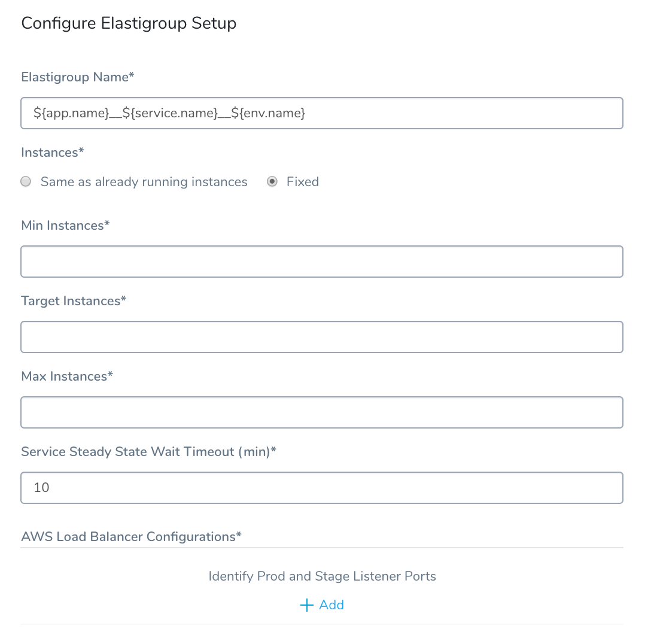Click into the Target Instances field
This screenshot has height=644, width=657.
322,337
